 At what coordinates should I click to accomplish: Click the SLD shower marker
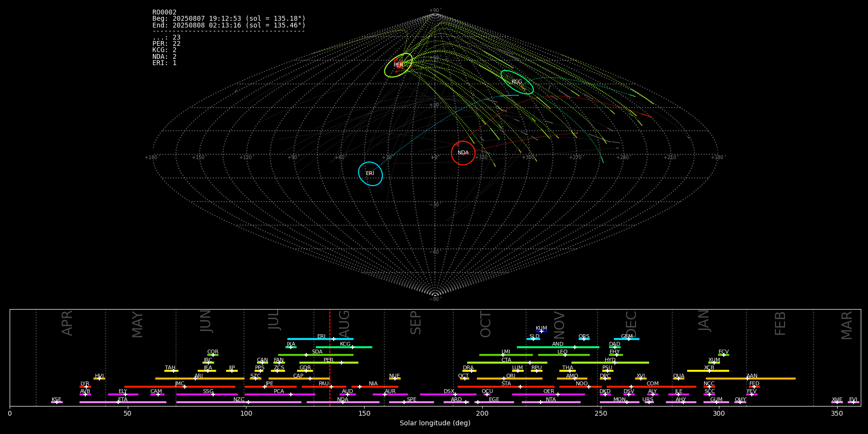point(533,339)
